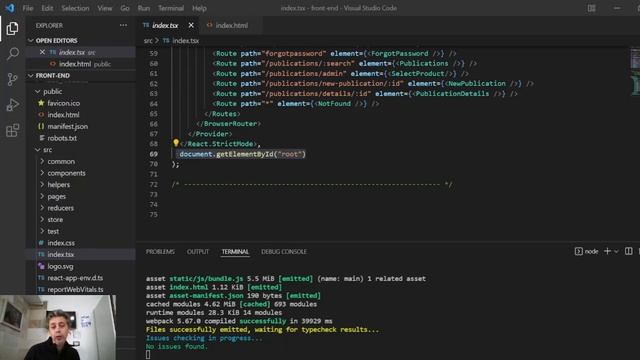
Task: Open the Run menu
Action: point(144,8)
